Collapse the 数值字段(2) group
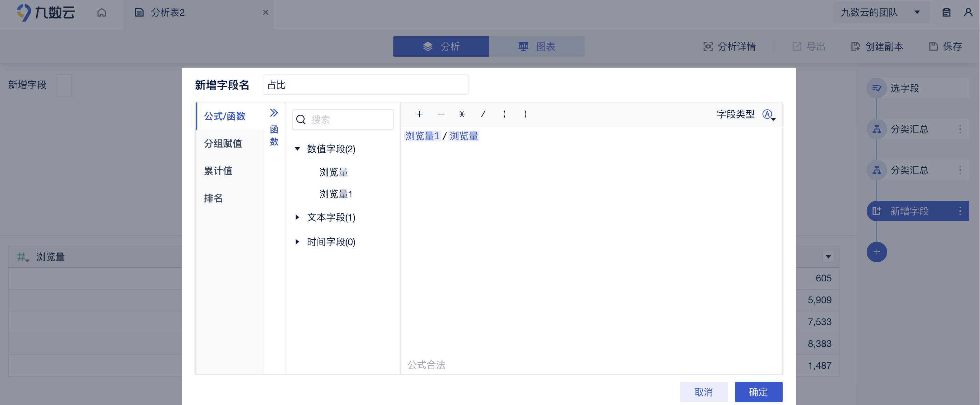 297,149
